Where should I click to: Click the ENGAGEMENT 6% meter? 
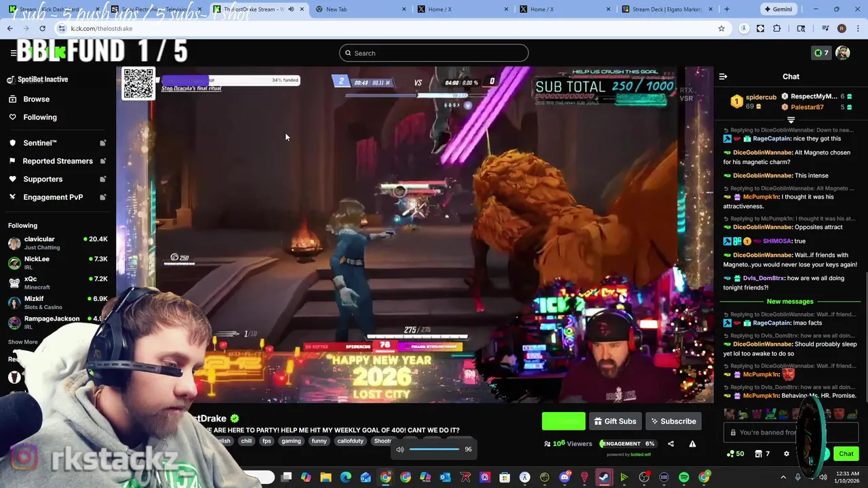click(627, 444)
